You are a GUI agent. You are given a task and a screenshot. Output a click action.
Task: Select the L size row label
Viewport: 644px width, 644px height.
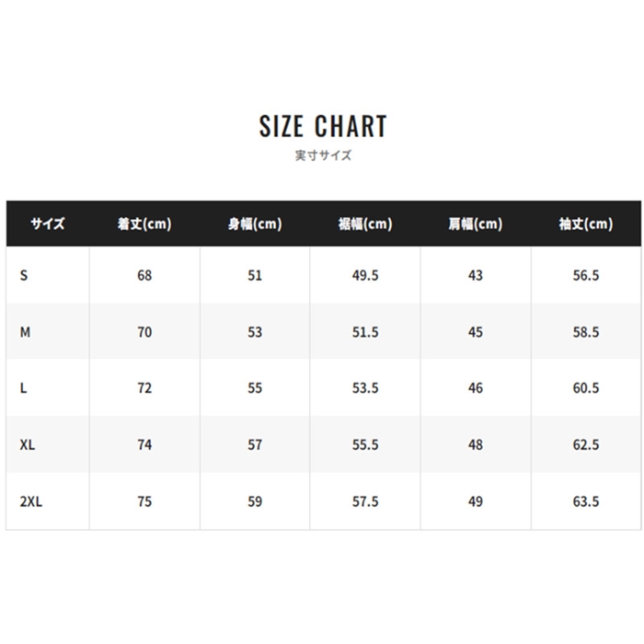[23, 388]
